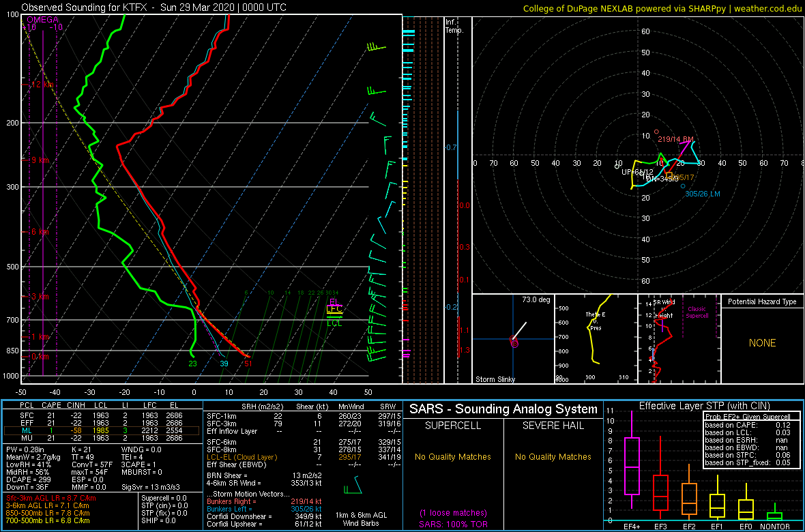Select the highlighted ML parcel row
The height and width of the screenshot is (532, 805).
(102, 430)
